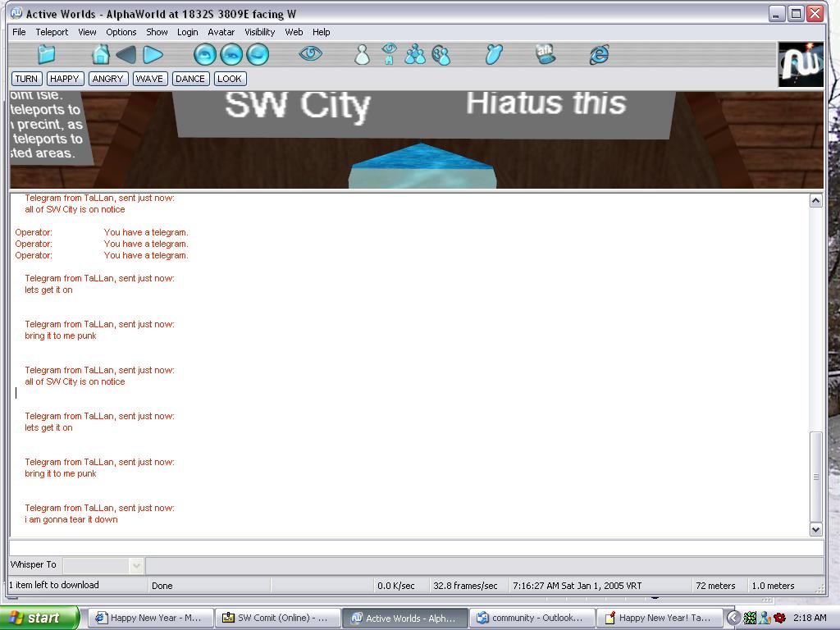Open the Windows Start button

click(x=39, y=618)
